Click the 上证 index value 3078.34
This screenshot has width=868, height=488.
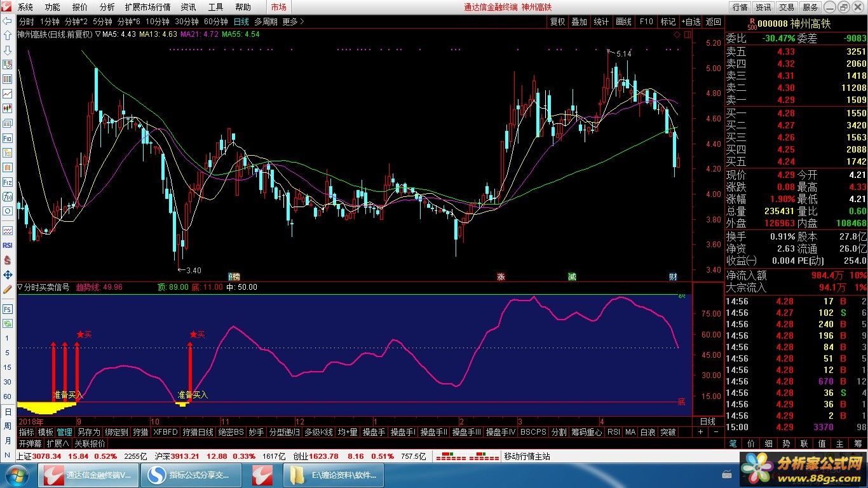pyautogui.click(x=46, y=456)
